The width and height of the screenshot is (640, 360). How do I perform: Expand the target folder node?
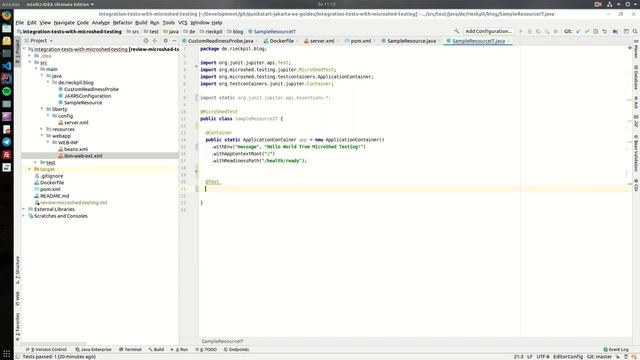pyautogui.click(x=30, y=169)
